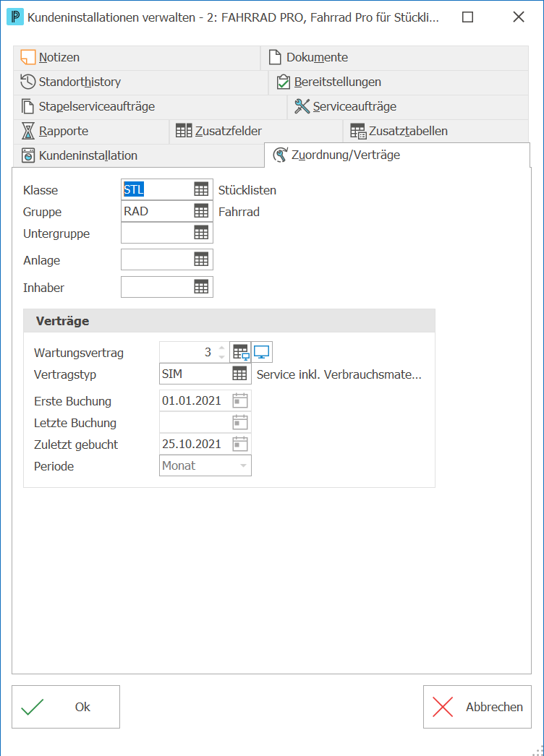
Task: Maximize the Kundeninstallationen verwalten window
Action: pos(467,17)
